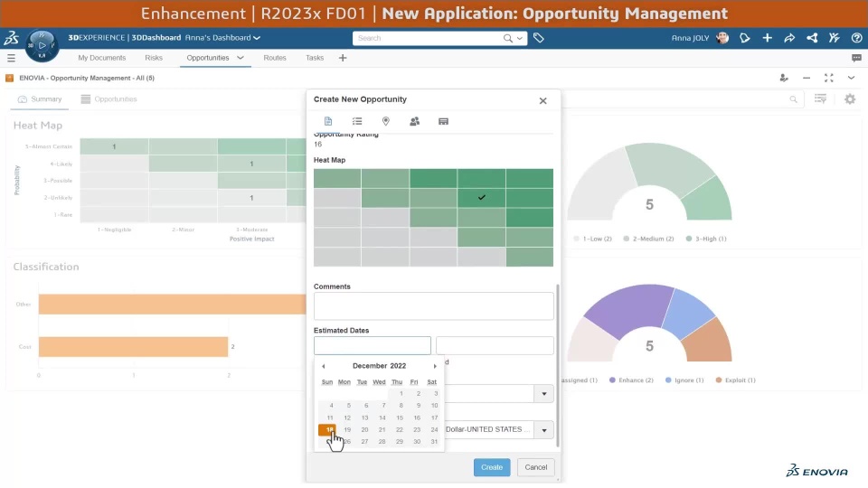Click the plus add icon in top bar
The height and width of the screenshot is (488, 868).
pyautogui.click(x=768, y=38)
